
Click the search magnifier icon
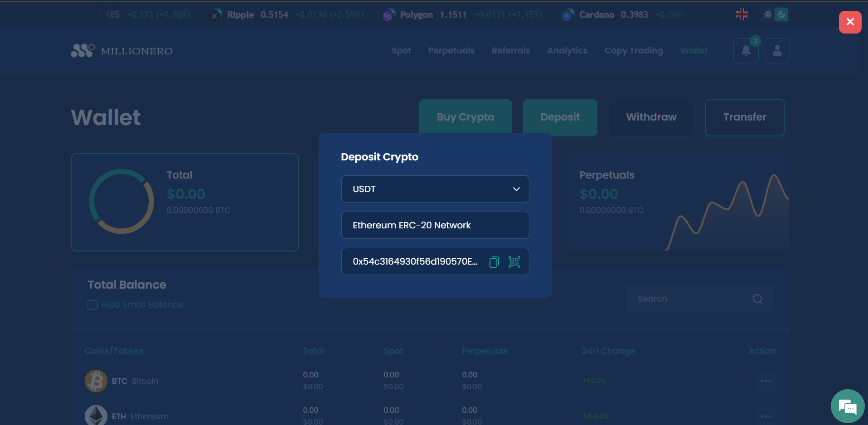click(x=757, y=299)
